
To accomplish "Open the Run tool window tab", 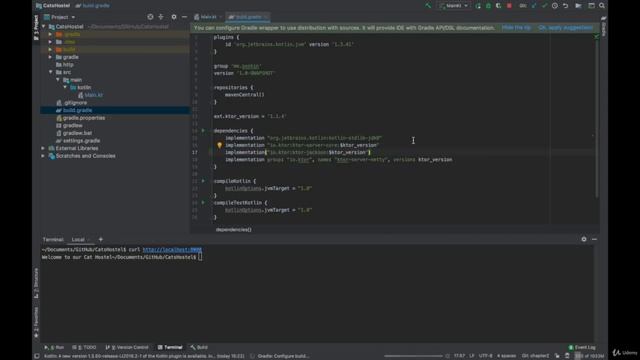I will (54, 347).
